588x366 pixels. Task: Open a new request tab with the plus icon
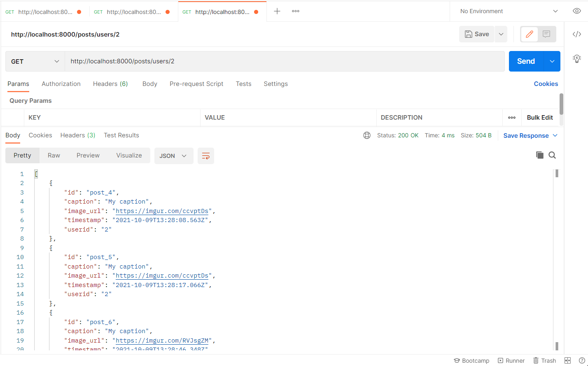[277, 11]
